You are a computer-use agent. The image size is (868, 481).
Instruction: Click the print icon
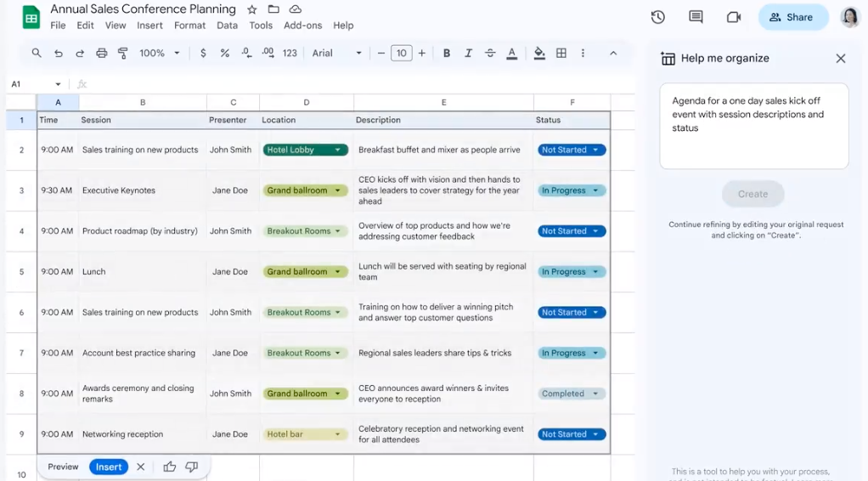pos(102,53)
